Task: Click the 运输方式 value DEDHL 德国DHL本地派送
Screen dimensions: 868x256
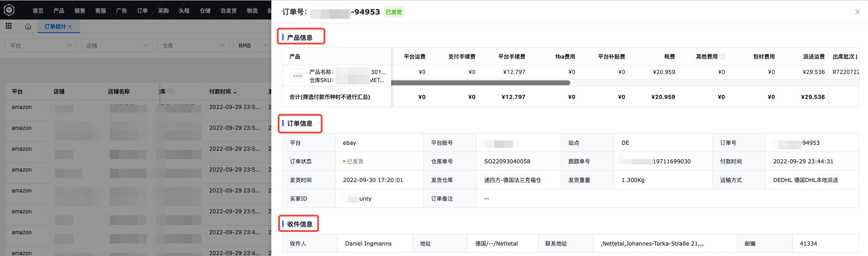Action: (x=805, y=180)
